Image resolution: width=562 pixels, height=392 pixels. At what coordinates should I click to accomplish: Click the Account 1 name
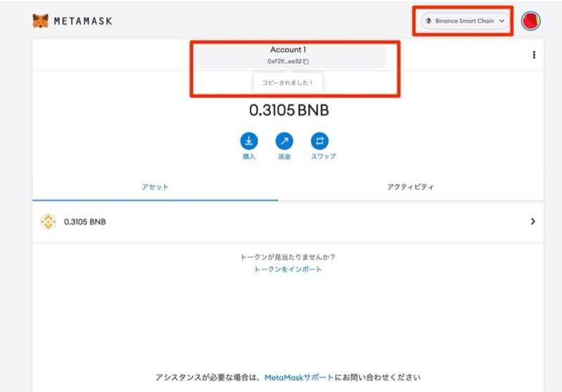[288, 49]
